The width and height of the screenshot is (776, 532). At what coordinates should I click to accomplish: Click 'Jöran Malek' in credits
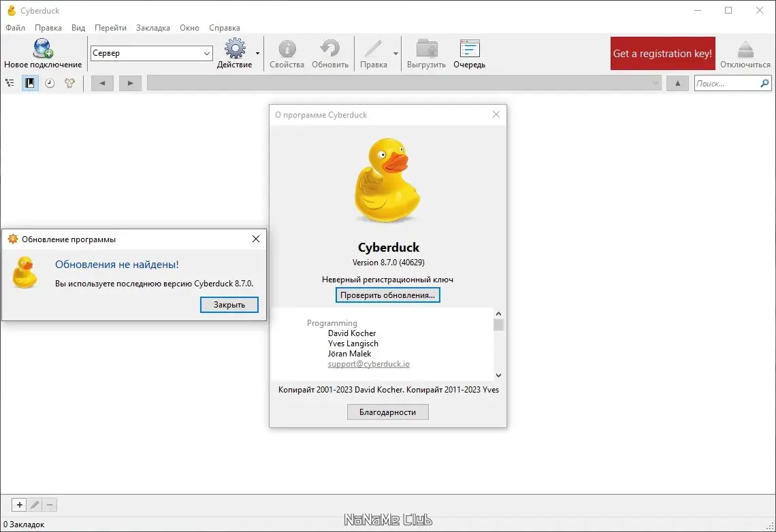[349, 354]
